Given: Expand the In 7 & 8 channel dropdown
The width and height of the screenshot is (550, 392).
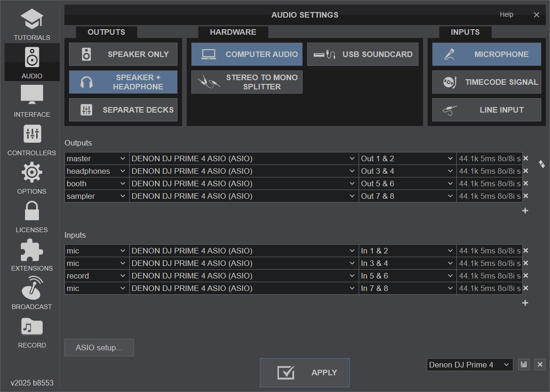Looking at the screenshot, I should click(x=408, y=288).
